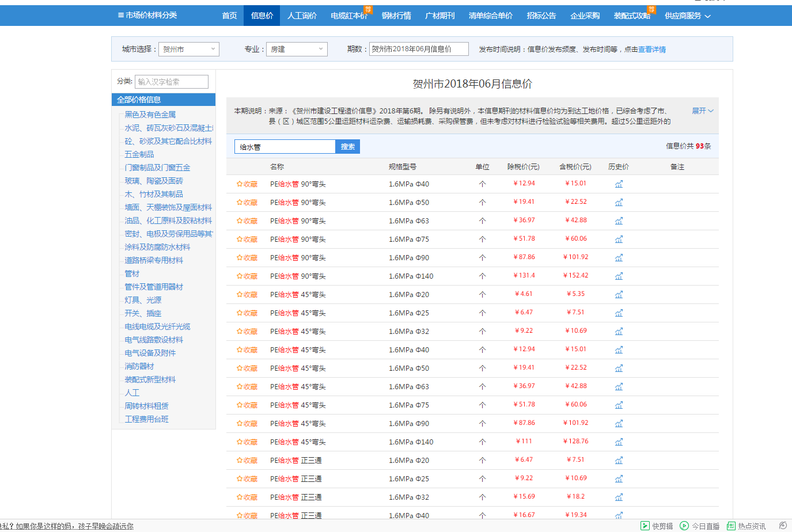Open history price chart for Φ50 90°弯头 row
This screenshot has height=532, width=792.
[619, 203]
